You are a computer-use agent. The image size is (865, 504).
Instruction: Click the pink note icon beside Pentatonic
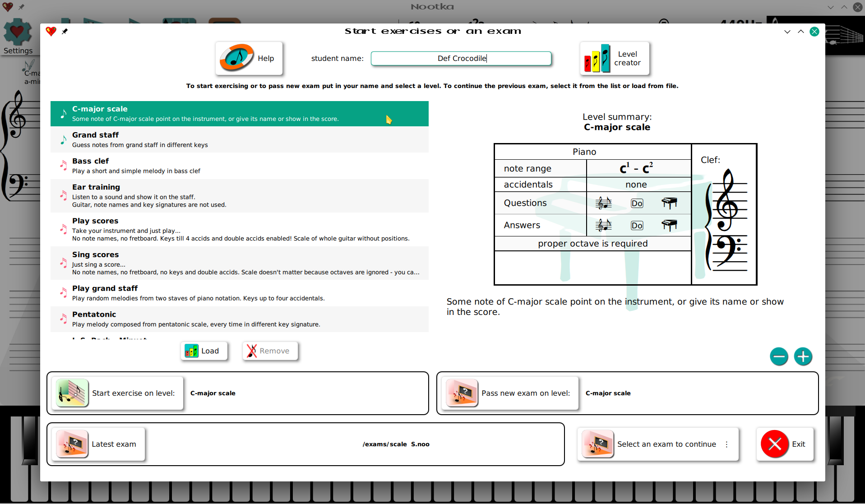click(x=63, y=319)
